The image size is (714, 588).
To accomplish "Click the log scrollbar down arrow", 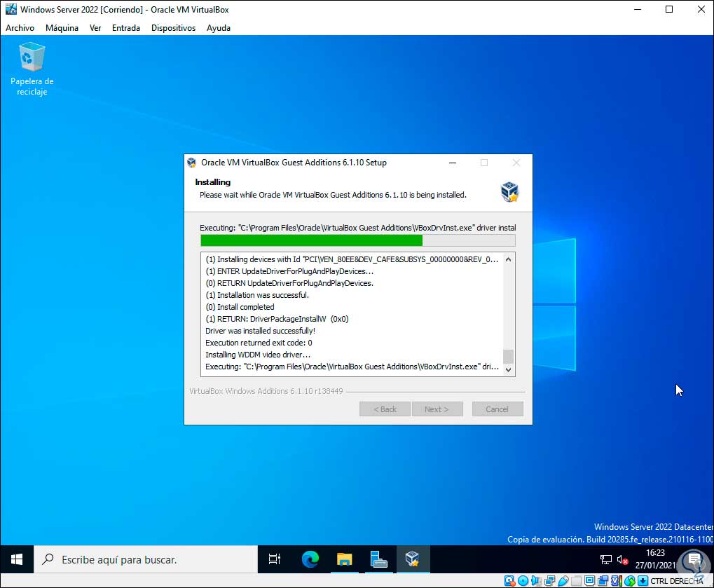I will [509, 369].
